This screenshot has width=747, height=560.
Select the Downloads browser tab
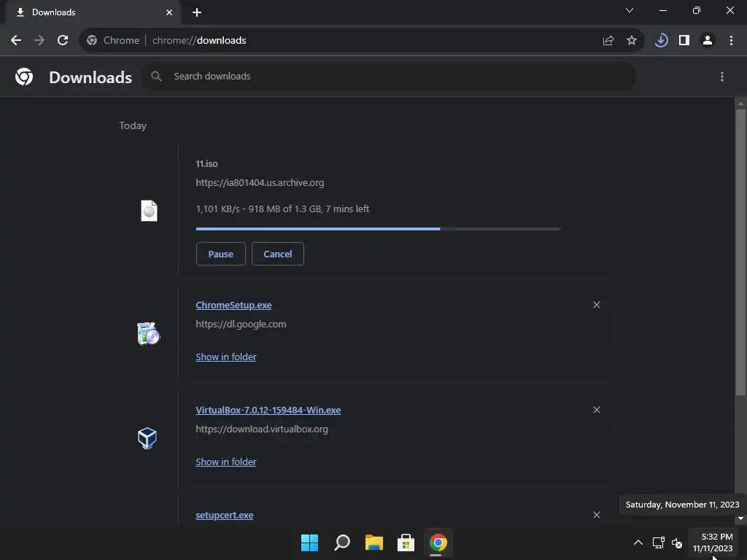point(93,12)
